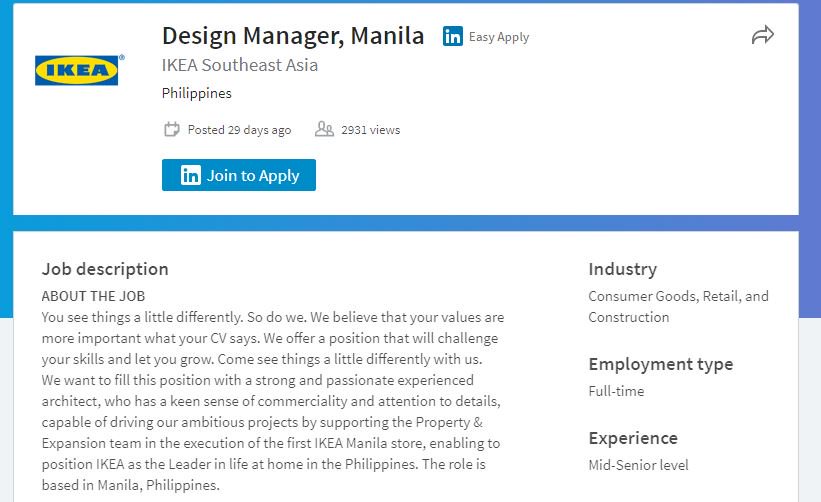The width and height of the screenshot is (821, 502).
Task: Click the 2931 views text
Action: click(x=371, y=130)
